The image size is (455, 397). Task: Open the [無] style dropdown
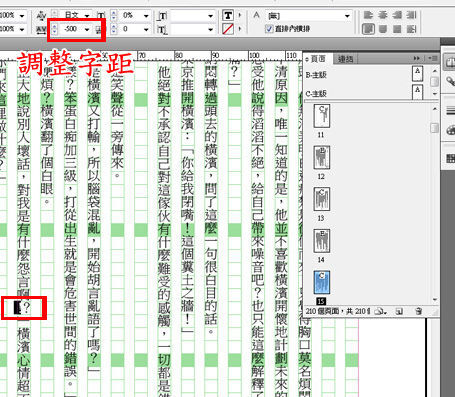[347, 16]
